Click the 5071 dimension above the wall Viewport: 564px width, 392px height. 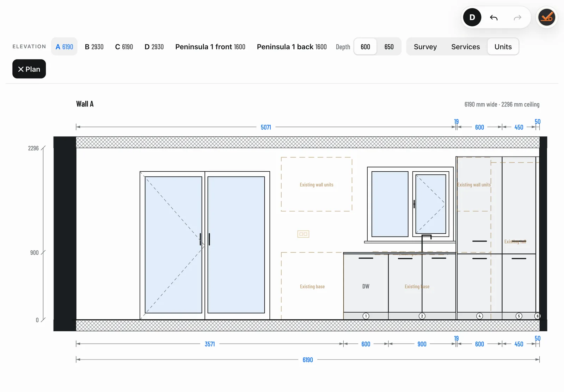[x=266, y=127]
